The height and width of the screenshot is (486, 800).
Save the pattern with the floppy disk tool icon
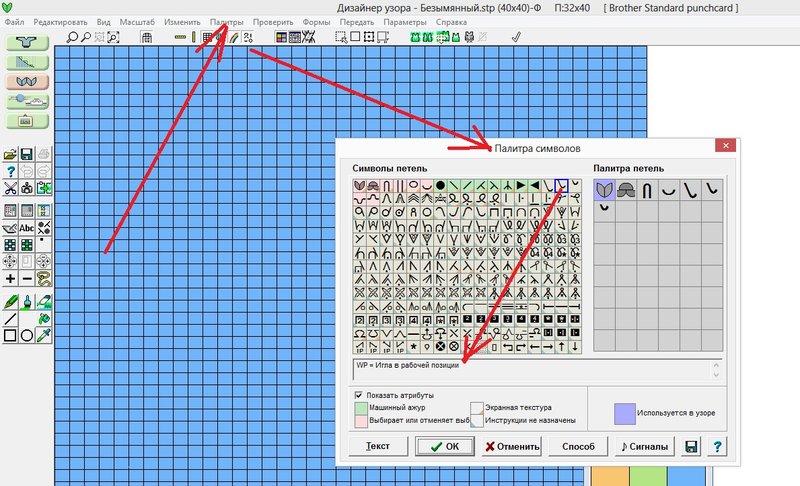(27, 154)
